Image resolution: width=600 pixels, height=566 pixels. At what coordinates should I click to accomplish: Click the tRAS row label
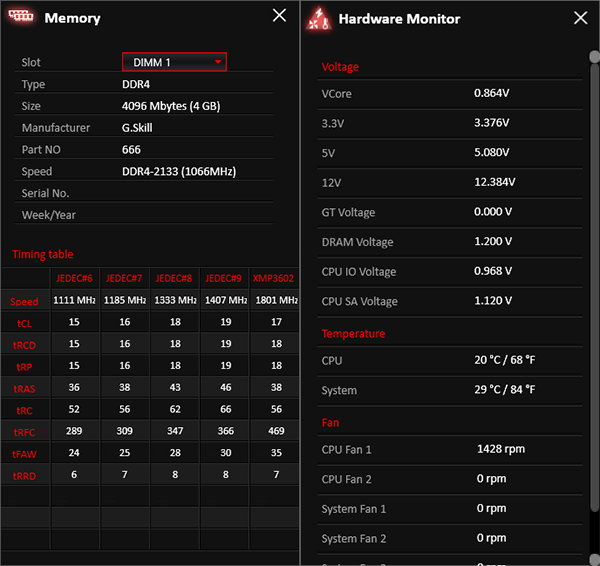[x=24, y=389]
